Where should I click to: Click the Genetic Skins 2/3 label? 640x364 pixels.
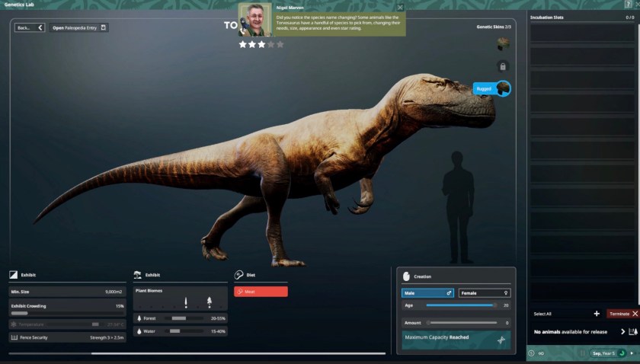click(x=494, y=27)
